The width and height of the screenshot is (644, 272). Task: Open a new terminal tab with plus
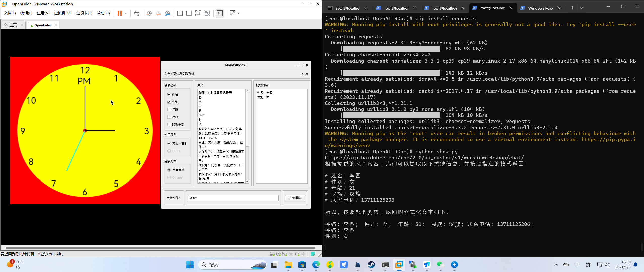coord(572,8)
